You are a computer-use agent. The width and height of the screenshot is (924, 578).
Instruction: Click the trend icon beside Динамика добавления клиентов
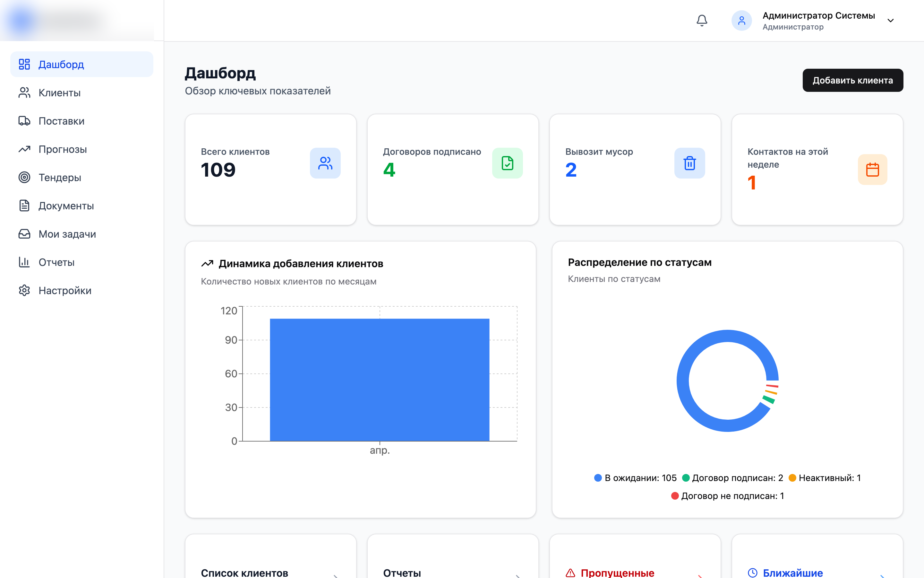pos(207,263)
